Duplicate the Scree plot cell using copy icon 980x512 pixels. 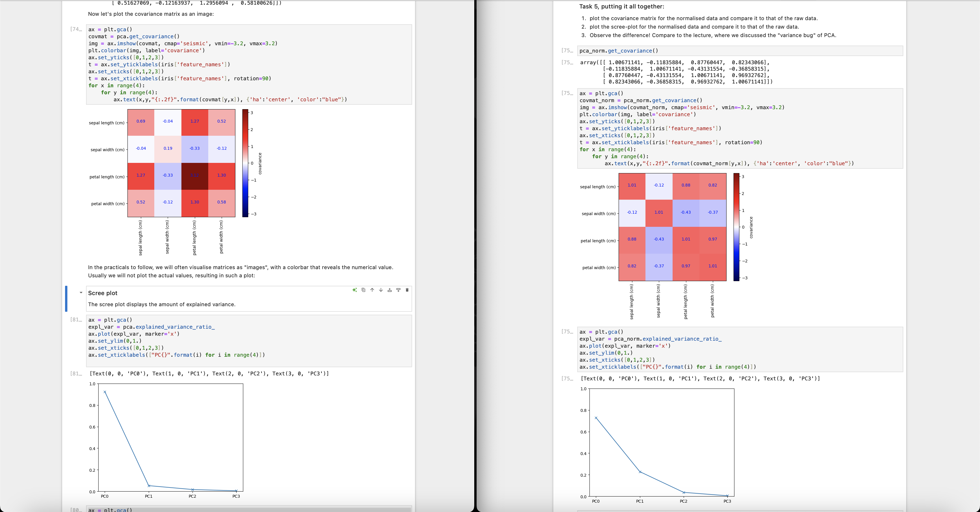tap(363, 290)
